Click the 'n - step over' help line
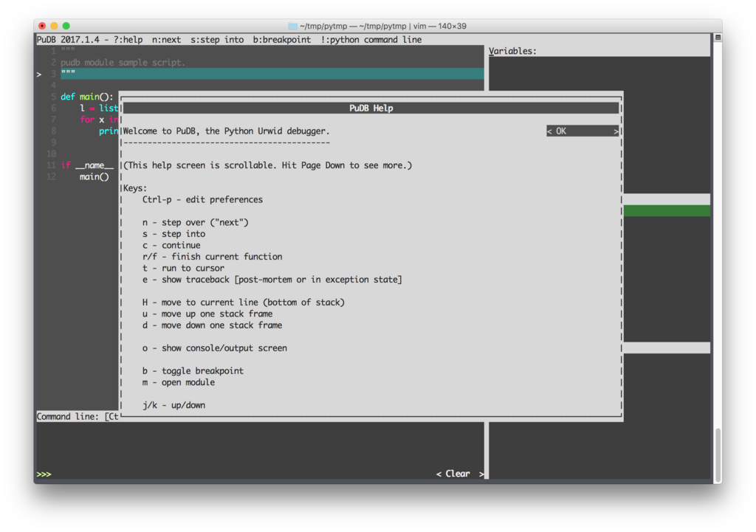Screen dimensions: 756x532 tap(195, 222)
